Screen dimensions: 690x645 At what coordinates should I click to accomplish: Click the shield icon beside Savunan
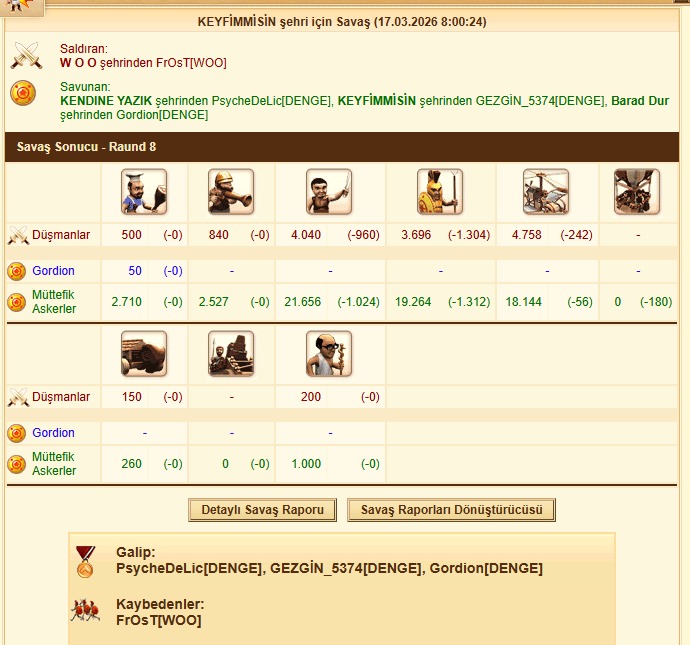click(x=23, y=93)
